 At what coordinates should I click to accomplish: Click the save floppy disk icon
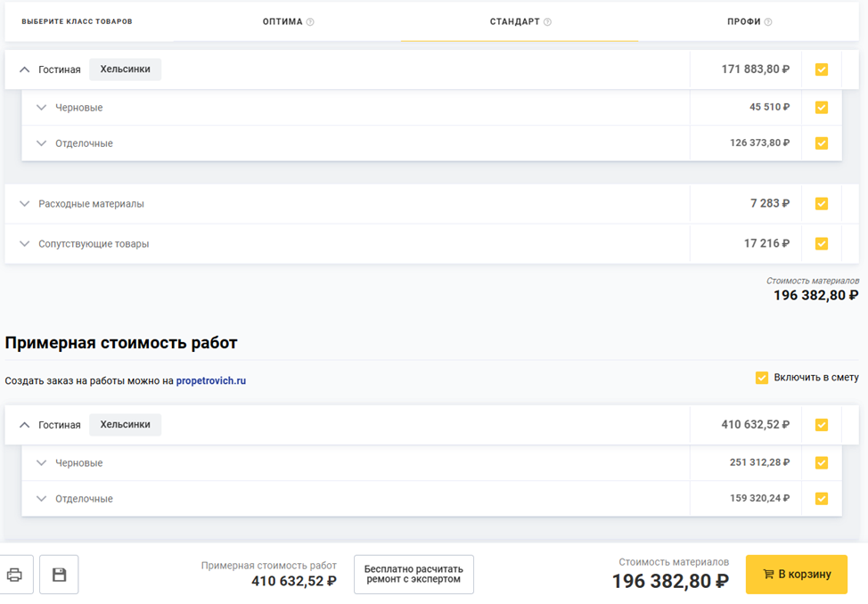59,575
